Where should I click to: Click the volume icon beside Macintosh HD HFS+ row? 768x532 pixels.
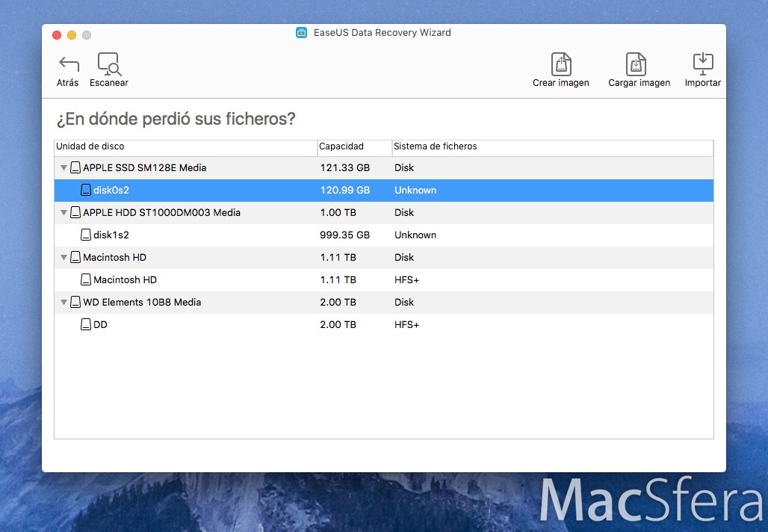click(x=86, y=279)
